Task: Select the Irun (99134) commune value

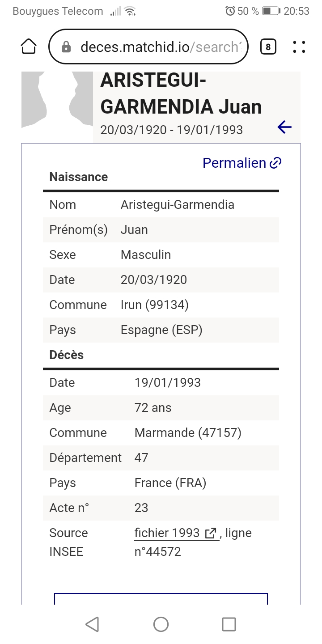Action: [155, 305]
